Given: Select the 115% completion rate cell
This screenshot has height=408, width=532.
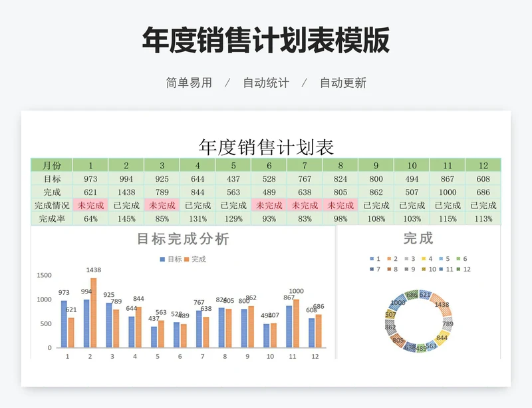Looking at the screenshot, I should 448,218.
